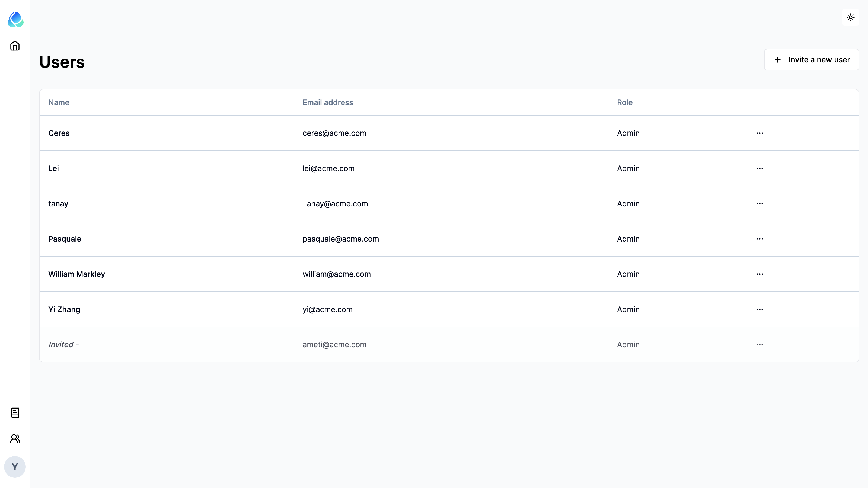Open the Home page icon
Viewport: 868px width, 488px height.
15,46
